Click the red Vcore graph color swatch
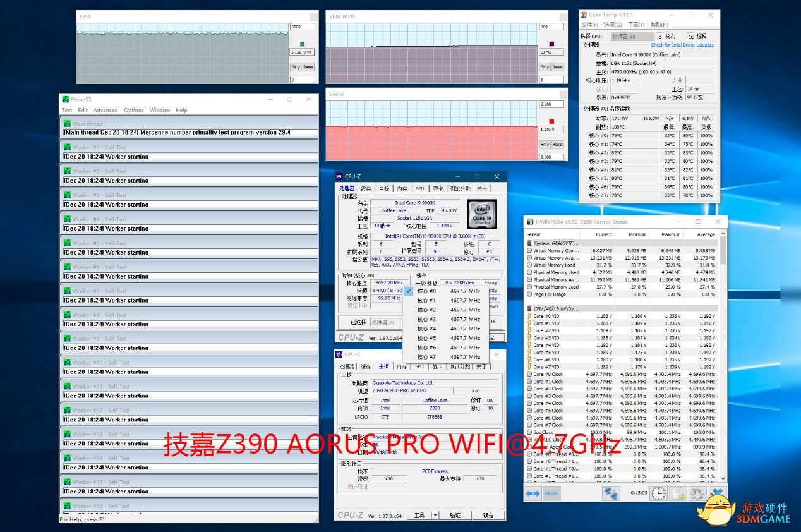 (x=551, y=121)
